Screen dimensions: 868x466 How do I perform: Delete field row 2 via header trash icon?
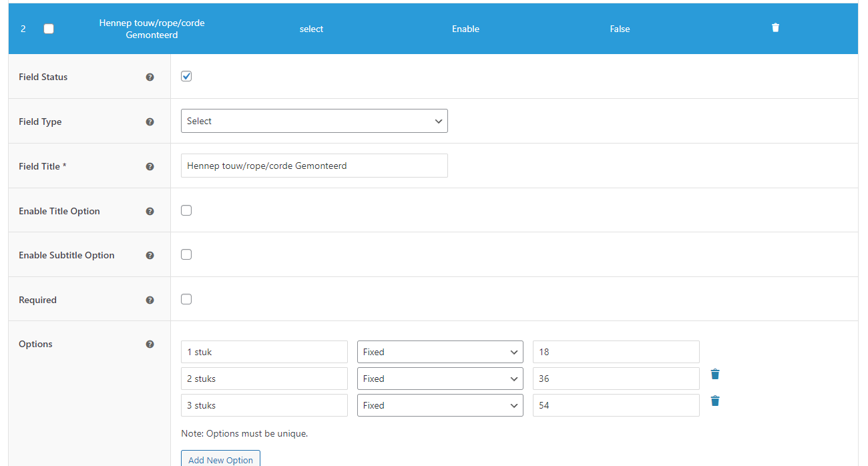pyautogui.click(x=775, y=28)
